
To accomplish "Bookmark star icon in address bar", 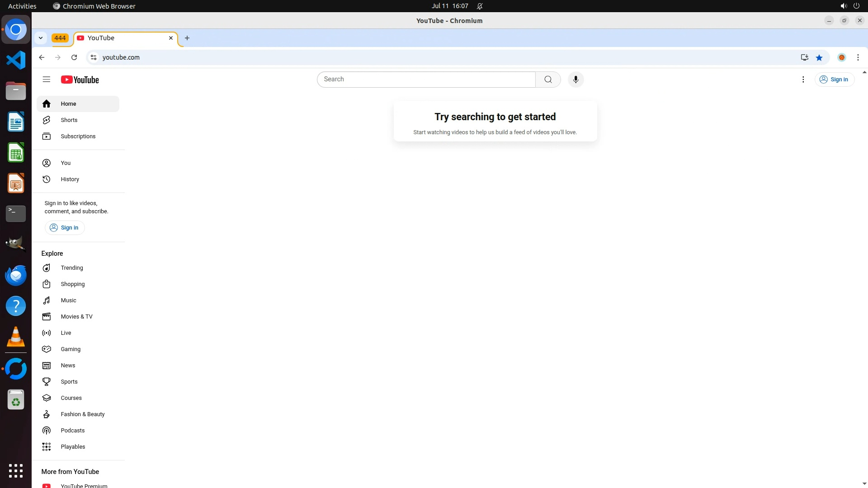I will [x=819, y=57].
